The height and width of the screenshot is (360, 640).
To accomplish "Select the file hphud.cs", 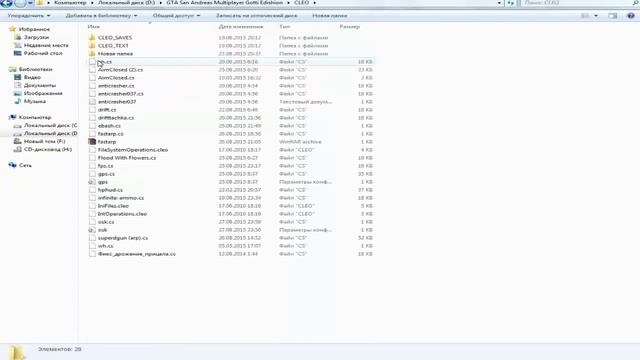I will click(x=110, y=190).
